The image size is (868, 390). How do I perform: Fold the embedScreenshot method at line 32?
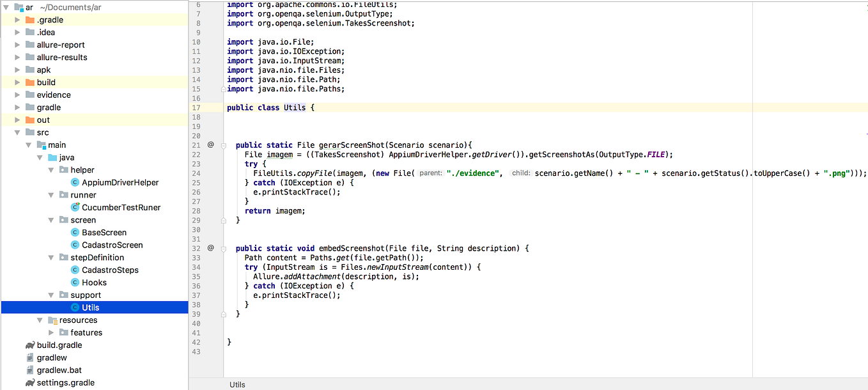(224, 248)
